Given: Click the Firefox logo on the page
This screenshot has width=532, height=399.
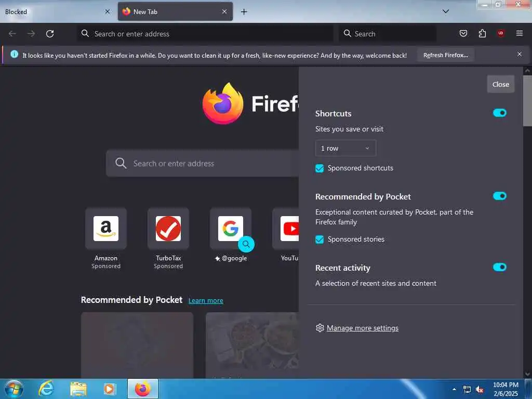Looking at the screenshot, I should coord(223,103).
